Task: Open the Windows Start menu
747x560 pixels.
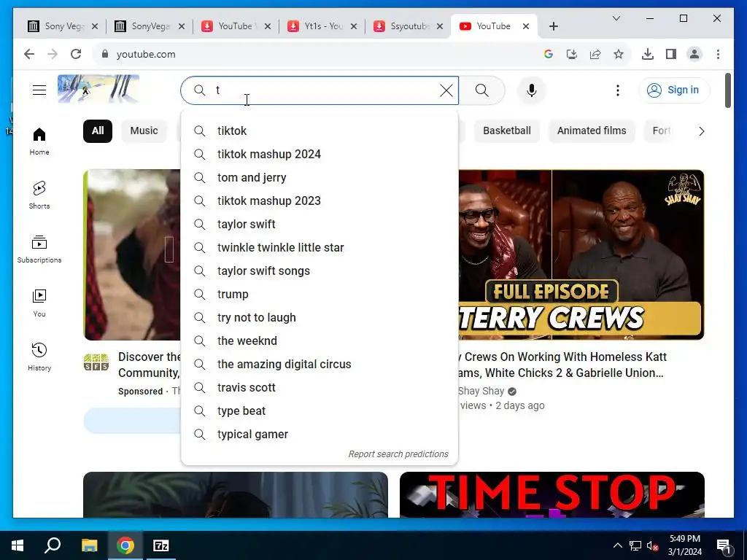Action: (x=18, y=545)
